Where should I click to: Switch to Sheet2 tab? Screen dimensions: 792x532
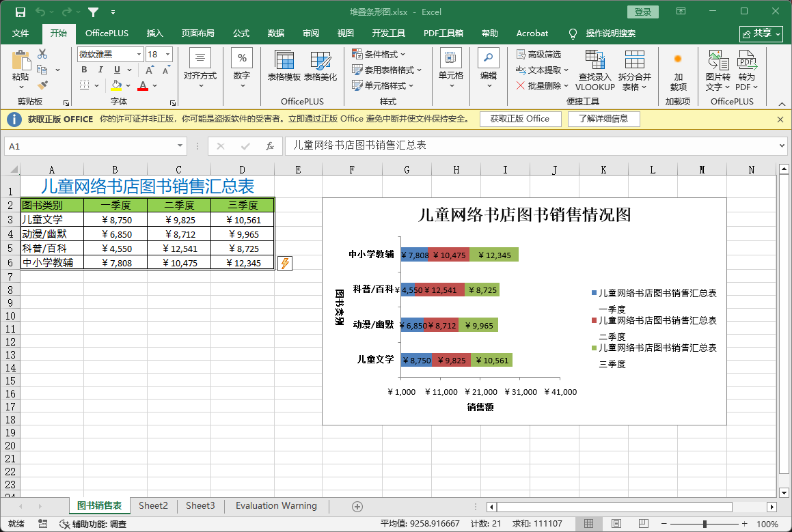(153, 506)
